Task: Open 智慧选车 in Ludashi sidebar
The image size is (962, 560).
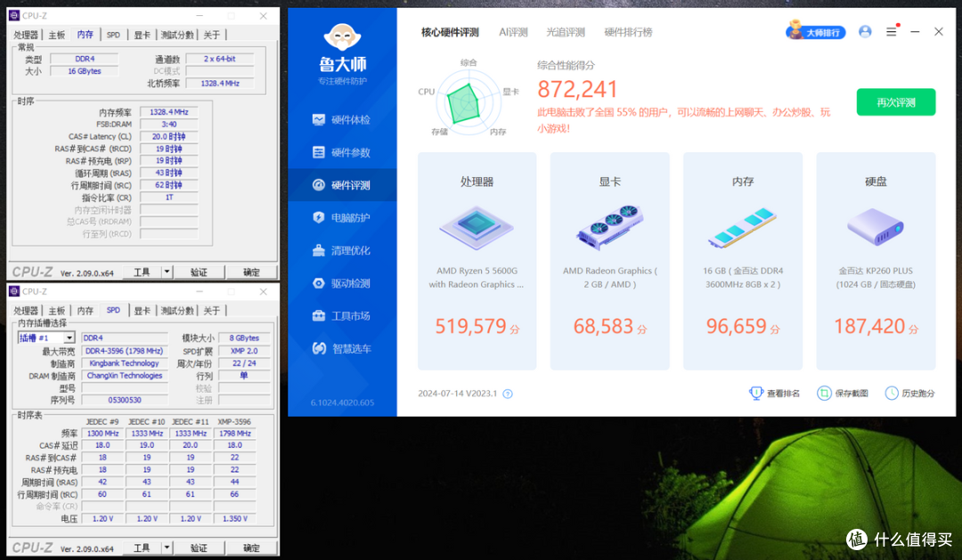Action: tap(342, 348)
